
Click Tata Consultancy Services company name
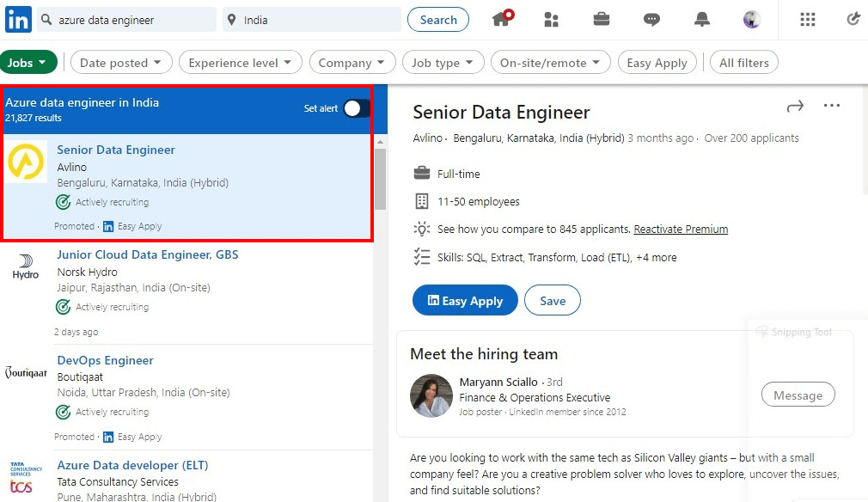[x=118, y=482]
